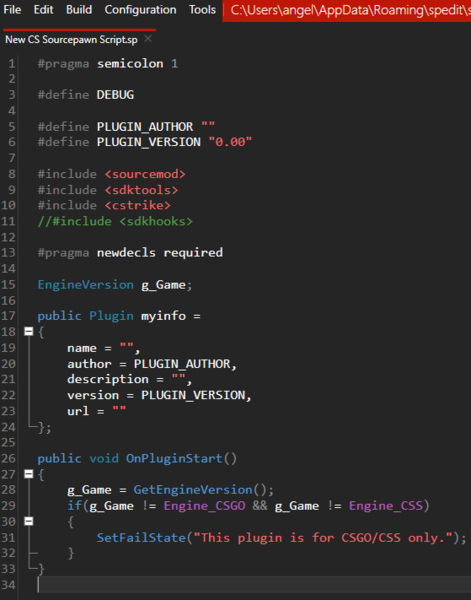Open the Configuration menu
Viewport: 471px width, 600px height.
pos(140,10)
